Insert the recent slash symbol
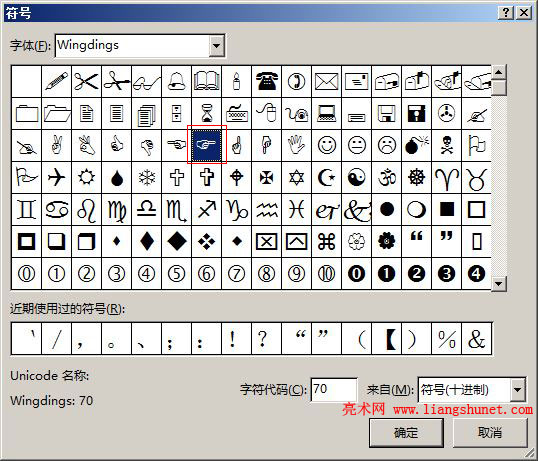The width and height of the screenshot is (538, 461). coord(57,339)
